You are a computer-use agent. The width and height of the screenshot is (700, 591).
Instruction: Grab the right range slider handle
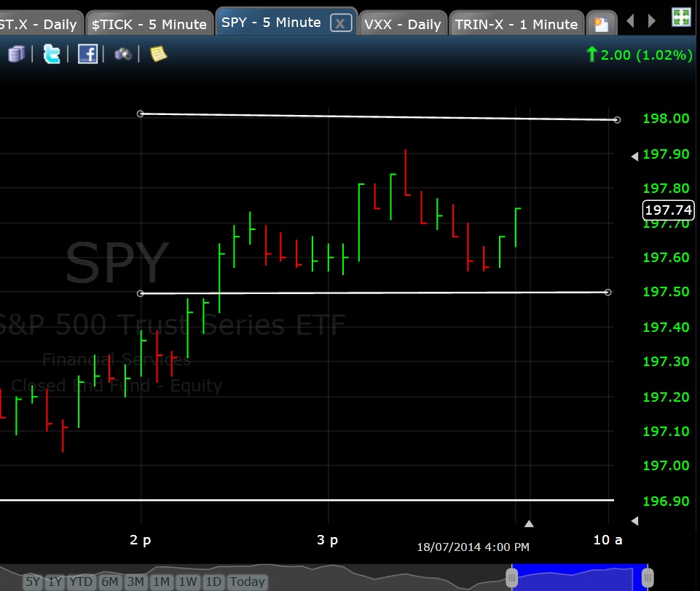pos(648,579)
